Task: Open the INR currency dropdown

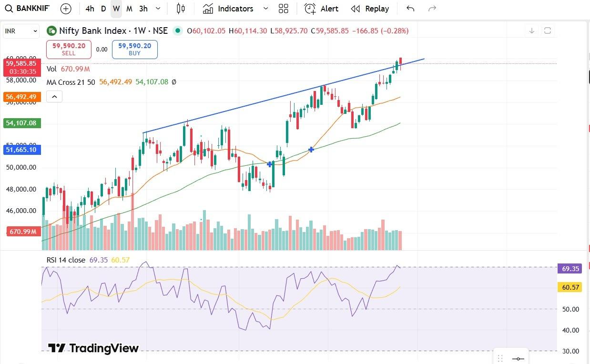Action: coord(21,31)
